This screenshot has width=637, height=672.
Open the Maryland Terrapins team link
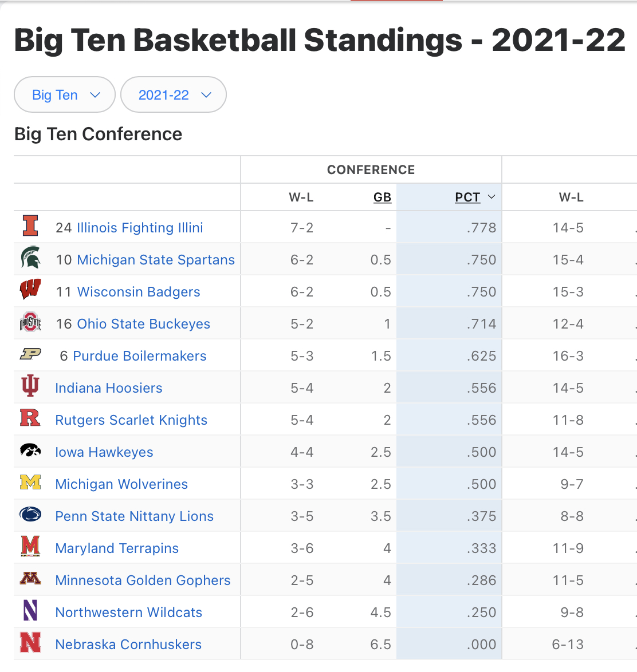click(x=117, y=548)
